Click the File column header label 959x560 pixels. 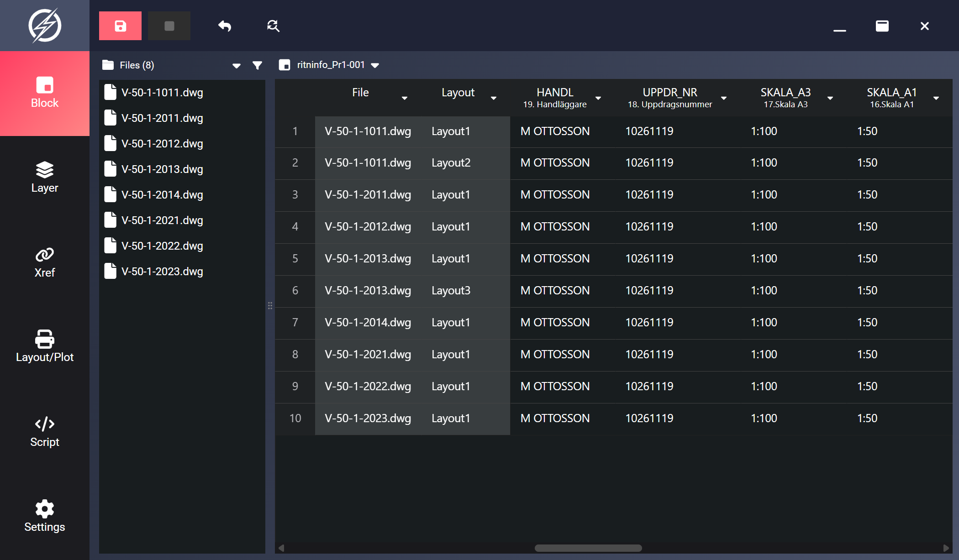click(x=360, y=93)
